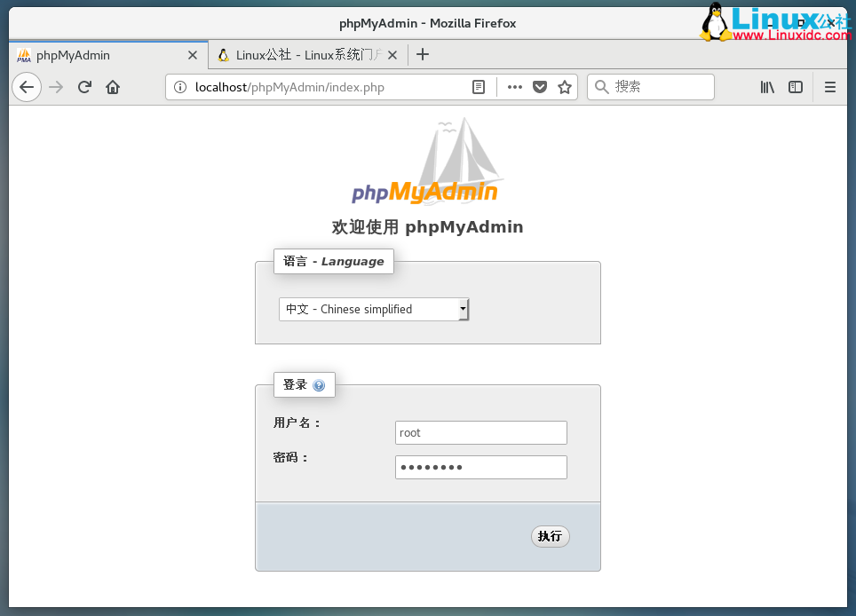856x616 pixels.
Task: Open the Firefox library icon
Action: [767, 87]
